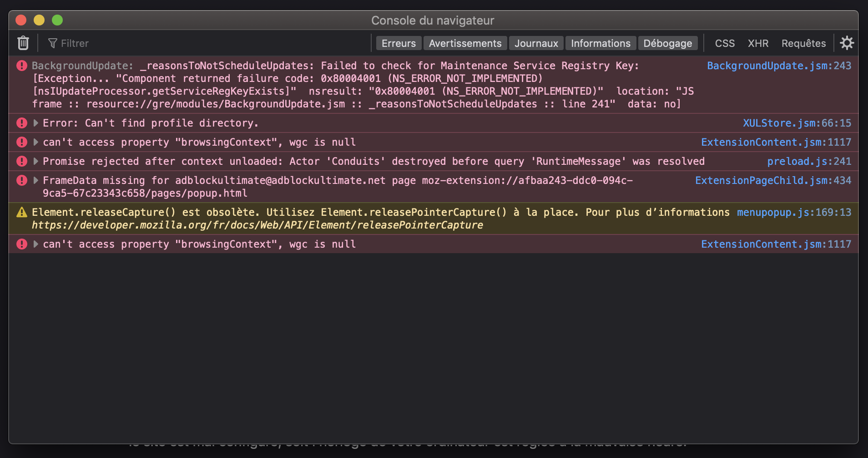Image resolution: width=868 pixels, height=458 pixels.
Task: Close the Console du navigateur window
Action: tap(21, 20)
